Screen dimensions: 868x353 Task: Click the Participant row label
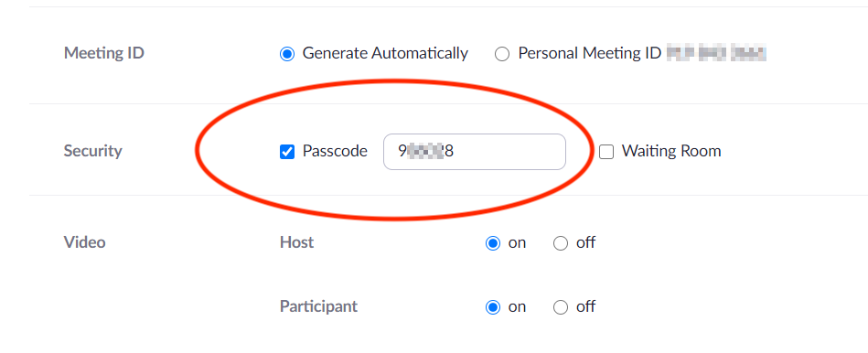319,306
